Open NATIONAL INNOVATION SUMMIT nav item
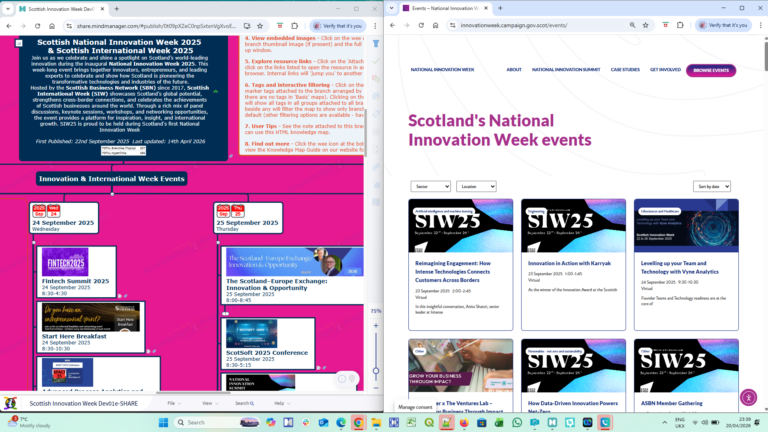This screenshot has width=768, height=432. coord(566,70)
